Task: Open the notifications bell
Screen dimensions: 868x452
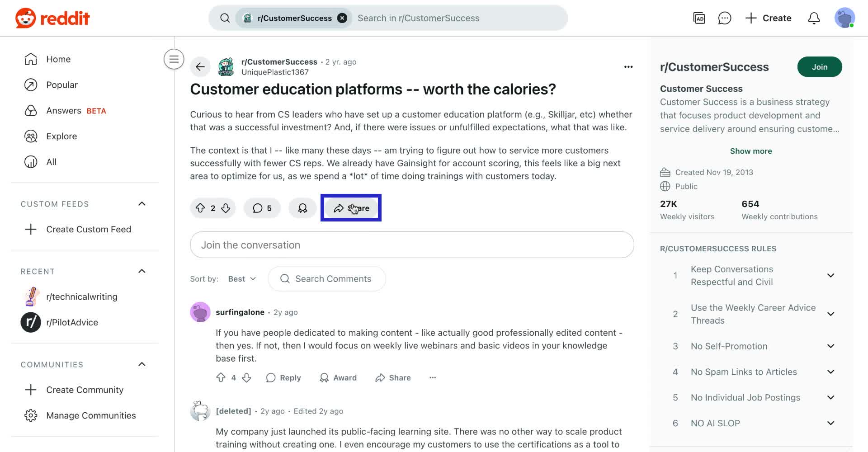Action: 814,18
